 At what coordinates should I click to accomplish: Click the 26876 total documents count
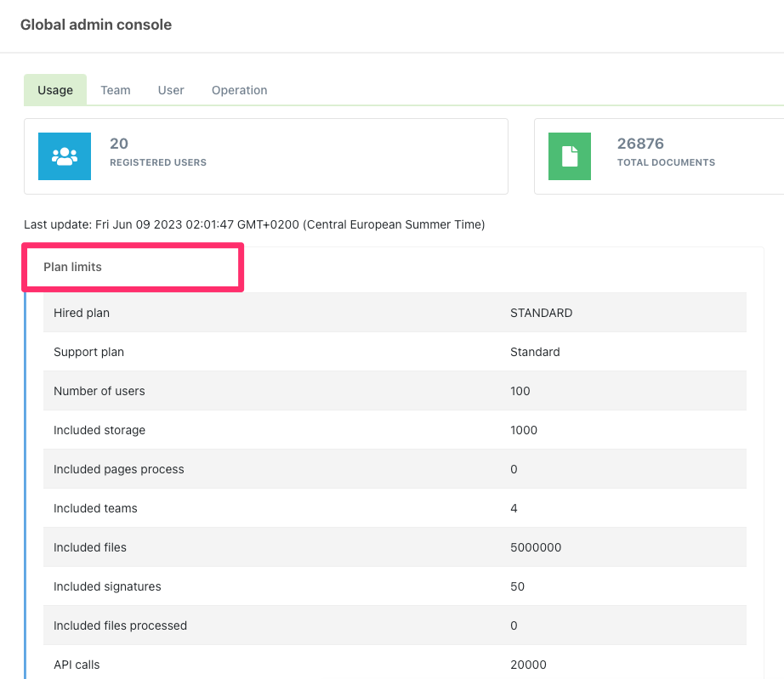(640, 144)
